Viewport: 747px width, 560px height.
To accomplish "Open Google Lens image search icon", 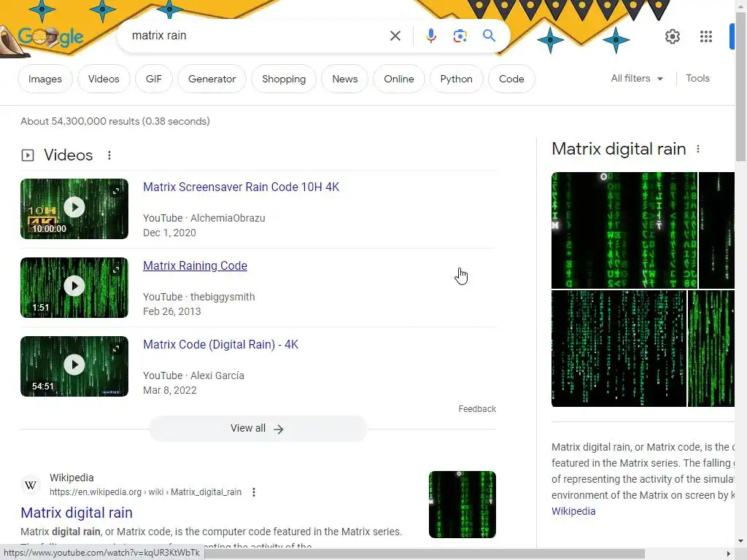I will 460,36.
